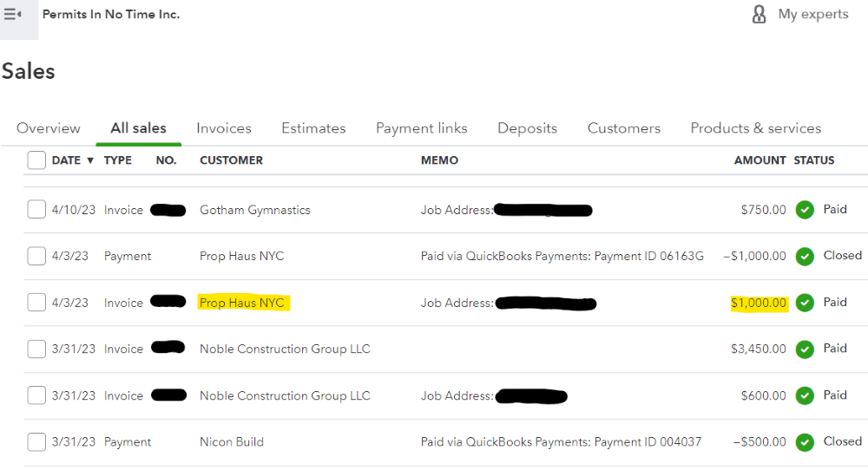
Task: Sort table by AMOUNT column header
Action: [759, 160]
